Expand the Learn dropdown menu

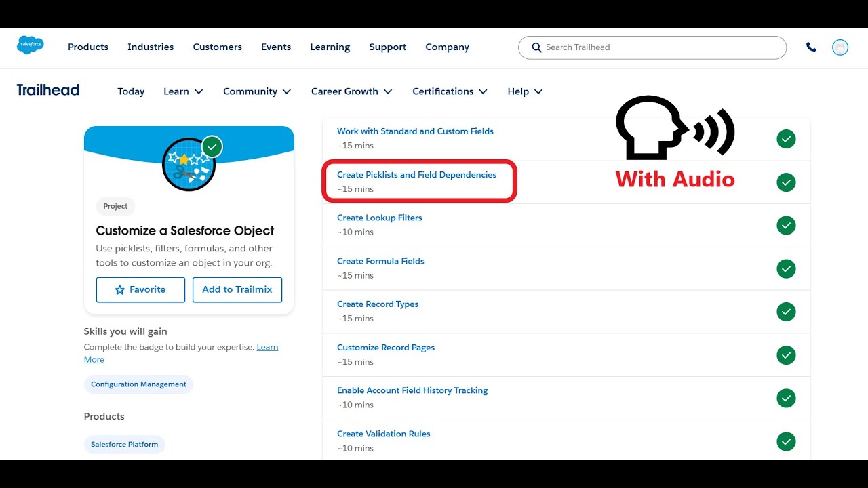pos(183,91)
